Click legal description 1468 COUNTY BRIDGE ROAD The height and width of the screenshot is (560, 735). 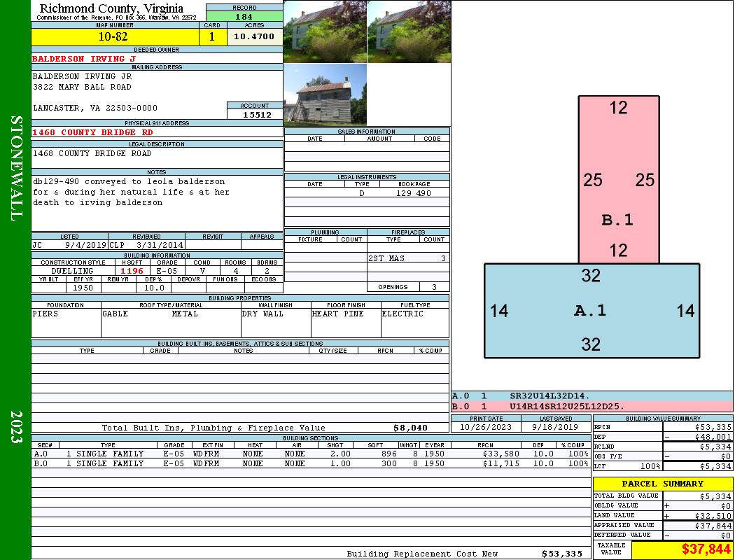(x=92, y=153)
